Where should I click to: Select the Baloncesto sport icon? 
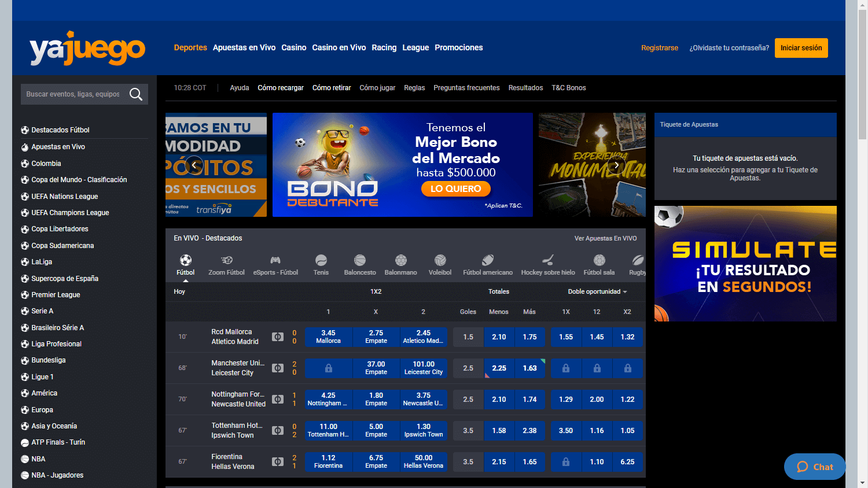(360, 260)
